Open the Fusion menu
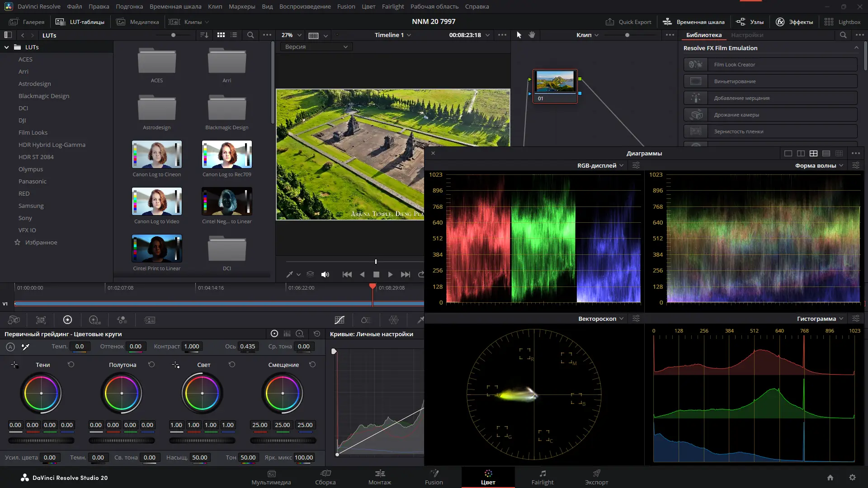Screen dimensions: 868x488 pyautogui.click(x=346, y=6)
